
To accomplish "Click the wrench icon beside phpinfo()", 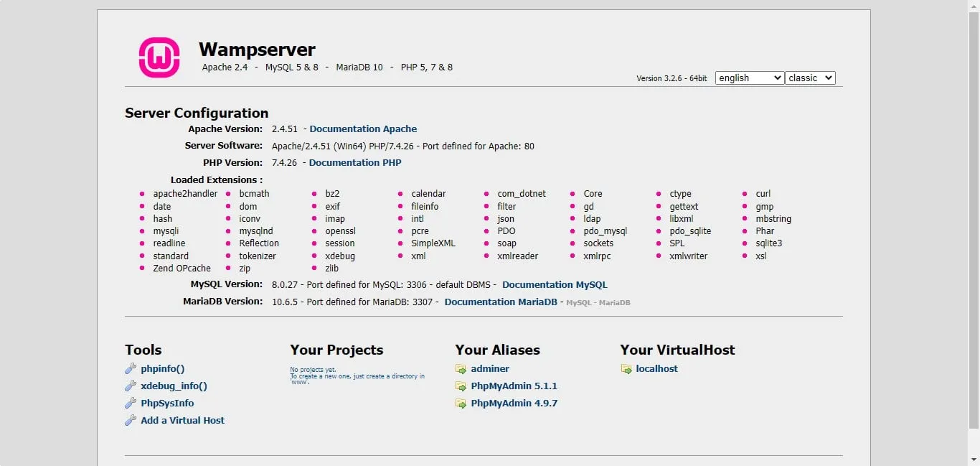I will (x=131, y=369).
